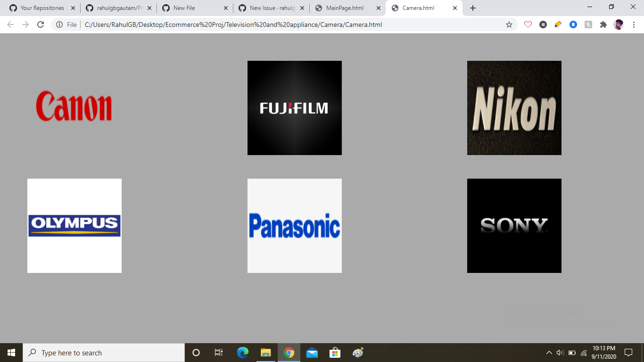The image size is (644, 362).
Task: Open the Windows Start menu
Action: 11,353
